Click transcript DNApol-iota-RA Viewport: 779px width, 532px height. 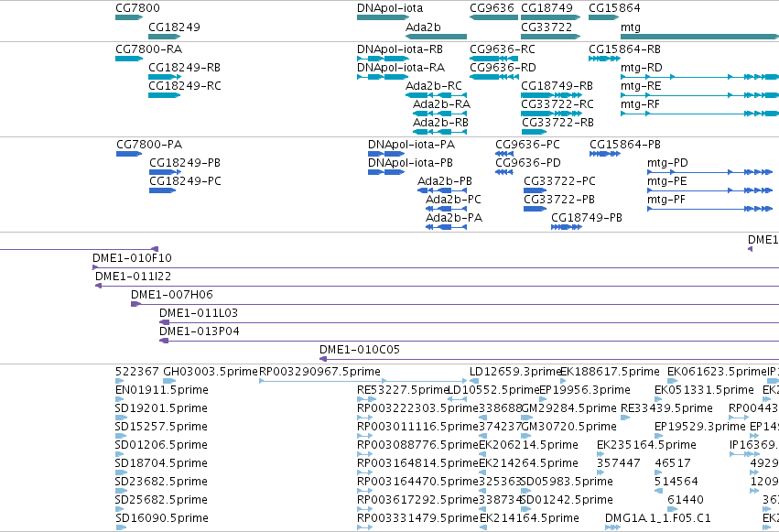[x=401, y=68]
